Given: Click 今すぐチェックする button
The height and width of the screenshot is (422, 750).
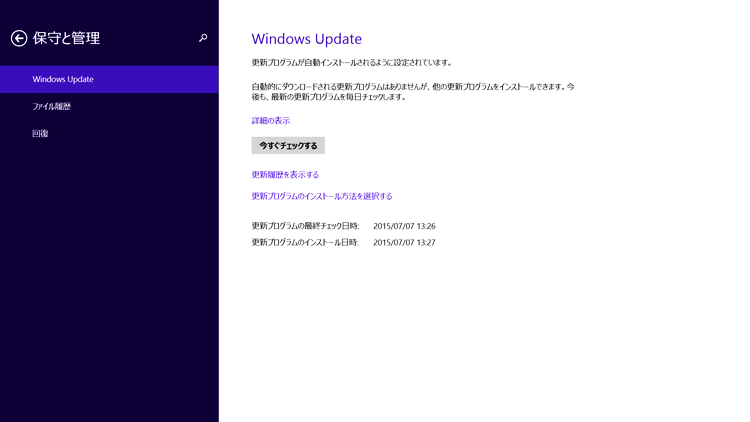Looking at the screenshot, I should click(x=288, y=145).
